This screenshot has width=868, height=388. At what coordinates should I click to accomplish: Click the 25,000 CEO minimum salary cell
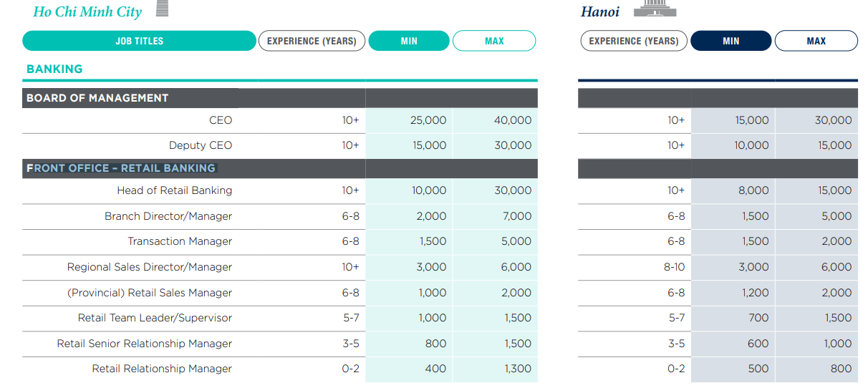409,120
